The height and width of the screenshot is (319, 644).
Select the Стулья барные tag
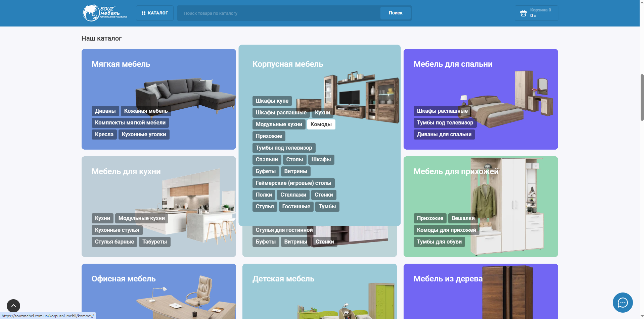click(114, 242)
